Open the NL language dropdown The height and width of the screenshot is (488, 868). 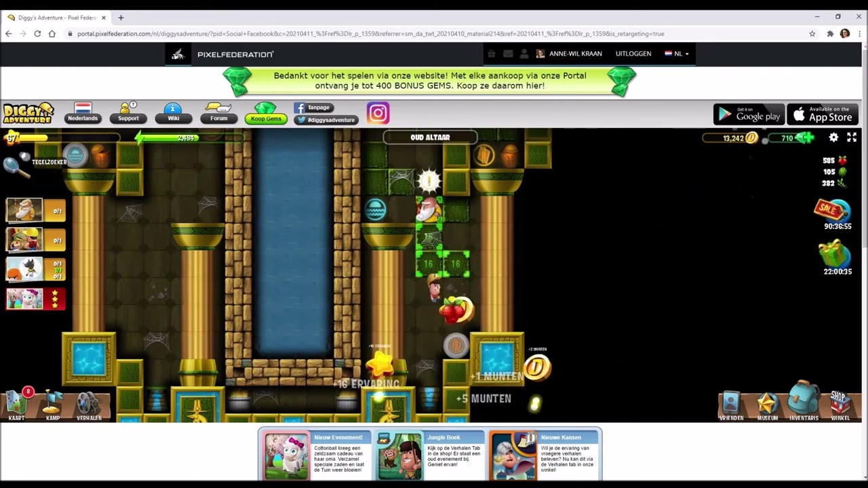point(676,54)
